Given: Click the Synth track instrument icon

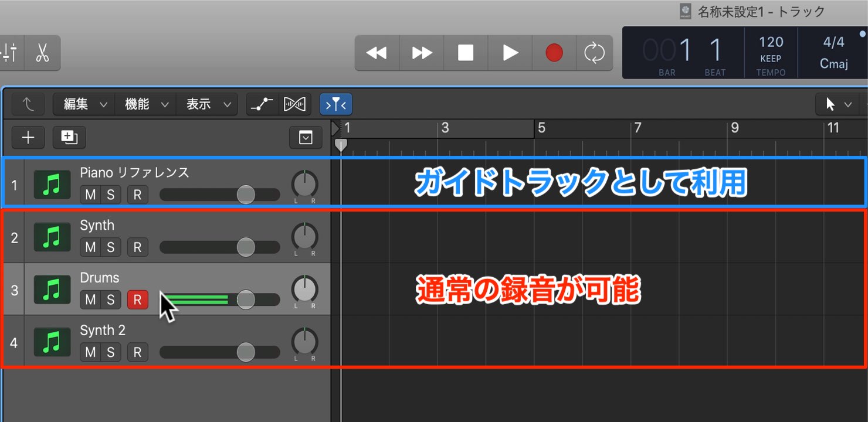Looking at the screenshot, I should click(52, 238).
